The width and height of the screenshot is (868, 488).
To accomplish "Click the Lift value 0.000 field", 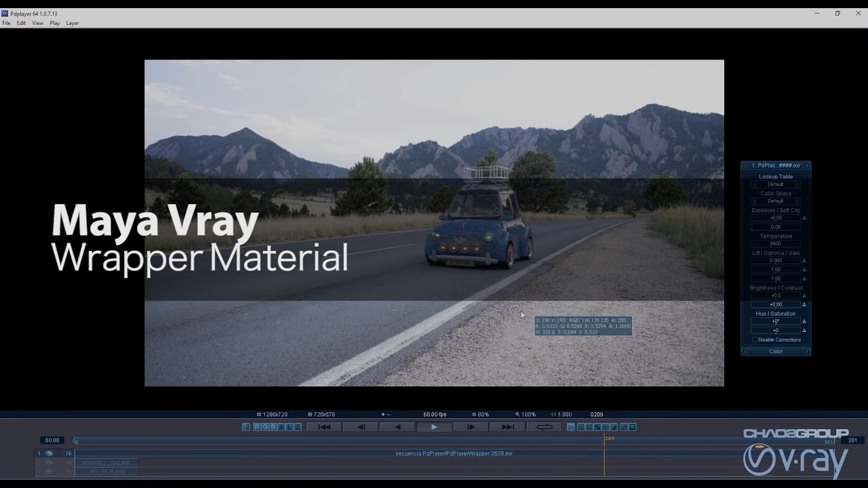I will [776, 261].
